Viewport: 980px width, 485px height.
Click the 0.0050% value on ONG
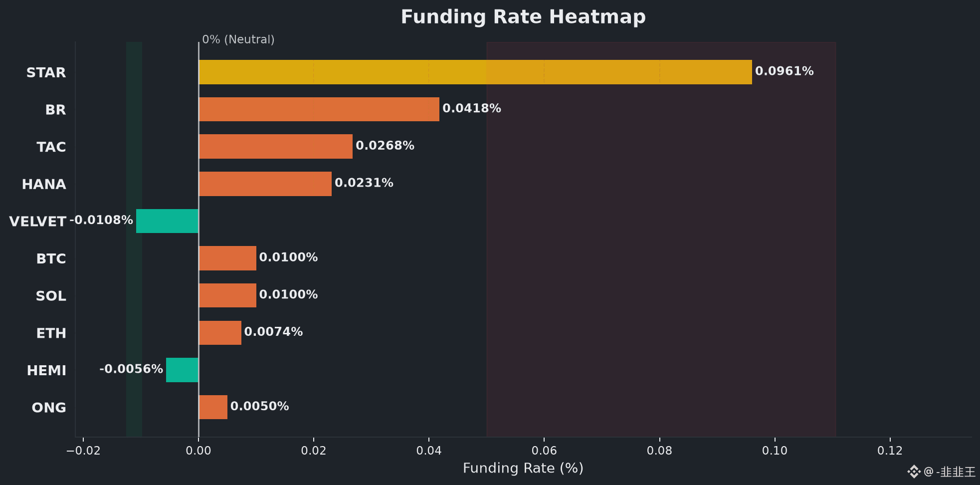260,407
